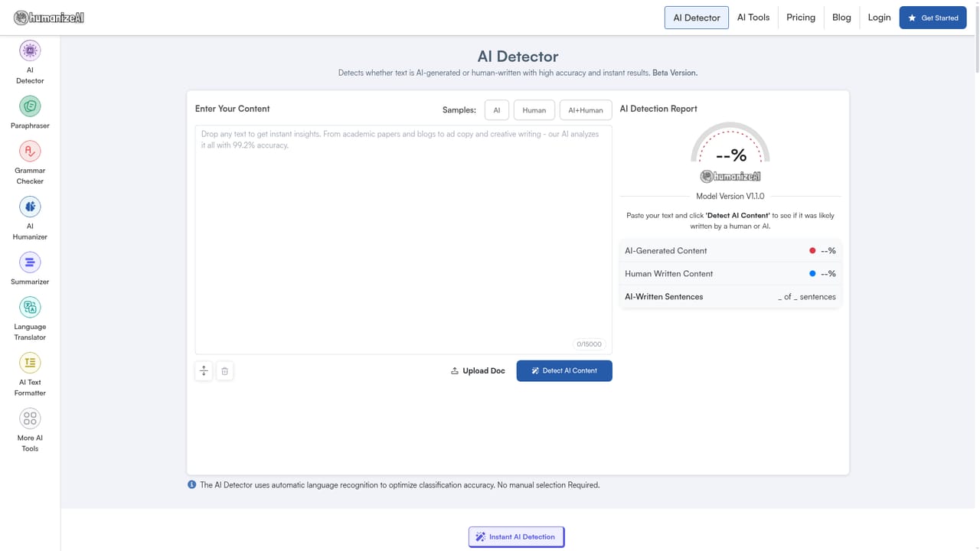Click the "AI Detection Report" heading
The image size is (980, 551).
(658, 109)
